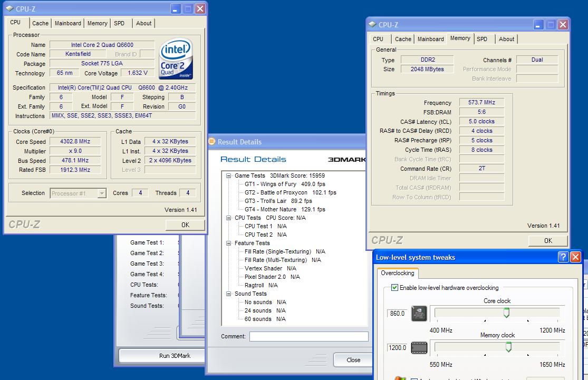Click Rated FSB value 1912.3 MHz
This screenshot has height=380, width=588.
coord(75,170)
